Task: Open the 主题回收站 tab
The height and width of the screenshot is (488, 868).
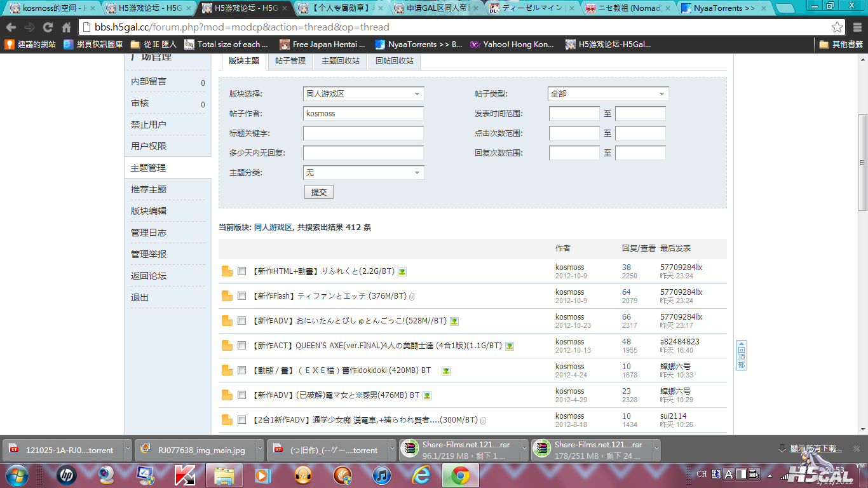Action: point(341,61)
